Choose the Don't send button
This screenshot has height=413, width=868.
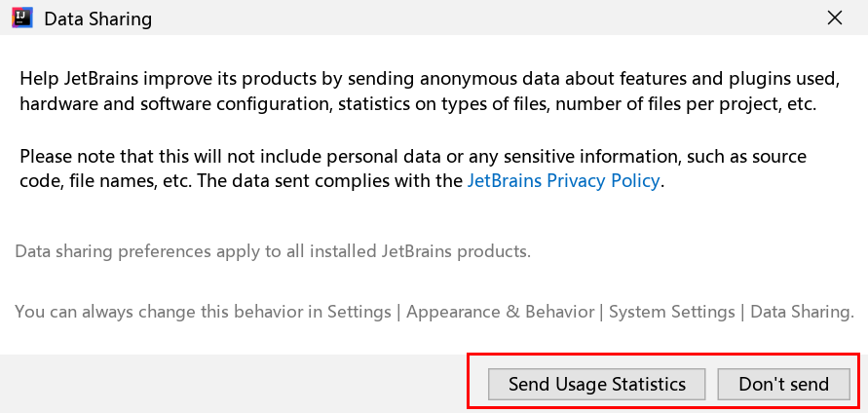(x=783, y=384)
